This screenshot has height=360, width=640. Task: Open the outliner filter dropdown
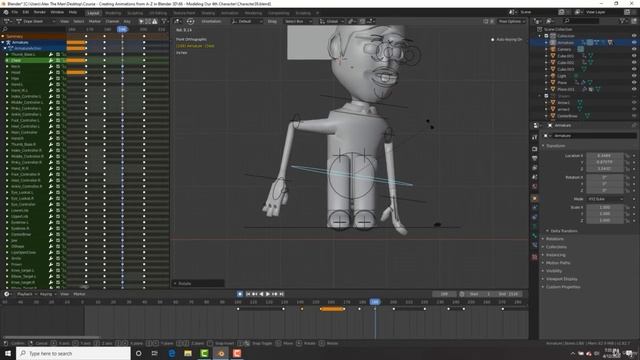coord(624,21)
